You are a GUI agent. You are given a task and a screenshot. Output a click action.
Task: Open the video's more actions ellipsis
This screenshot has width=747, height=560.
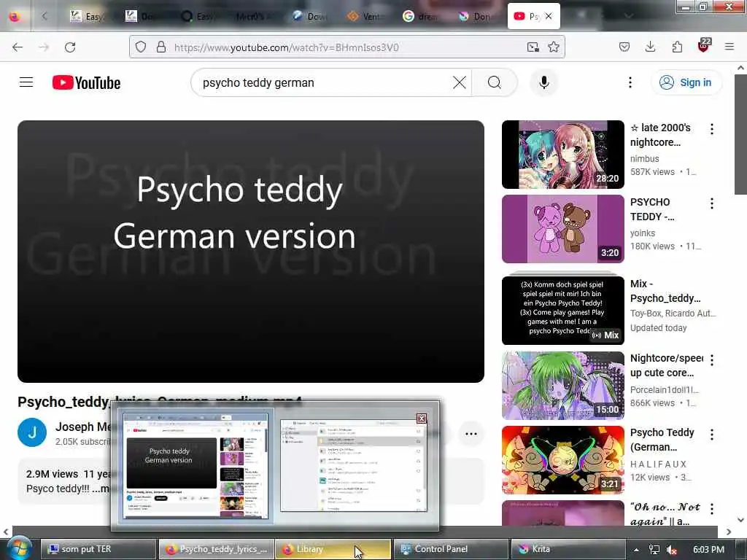(x=471, y=434)
